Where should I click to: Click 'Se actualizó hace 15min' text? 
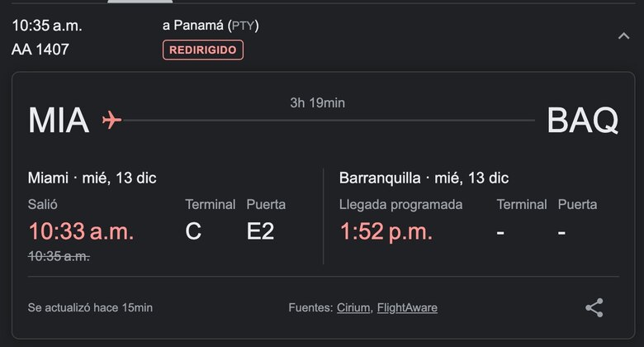click(90, 308)
